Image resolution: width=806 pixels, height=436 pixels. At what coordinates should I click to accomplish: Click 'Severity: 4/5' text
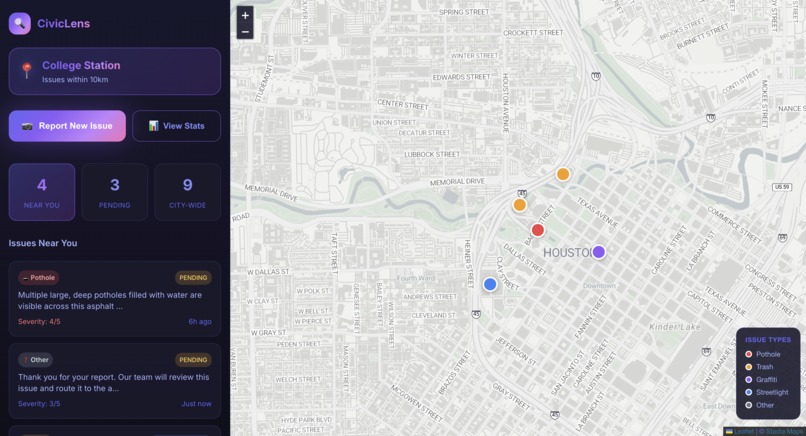click(x=39, y=321)
